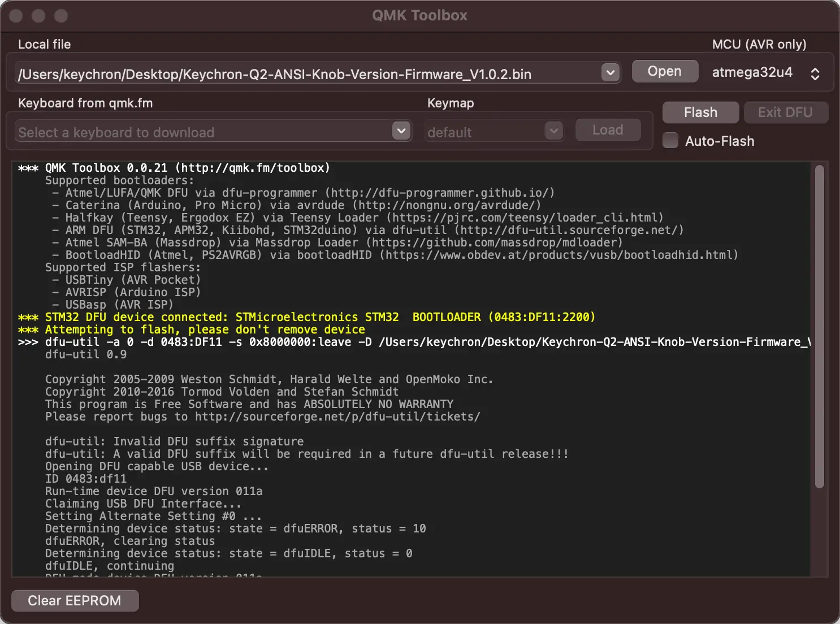840x624 pixels.
Task: Click the dfu-util command line in log
Action: pos(414,342)
